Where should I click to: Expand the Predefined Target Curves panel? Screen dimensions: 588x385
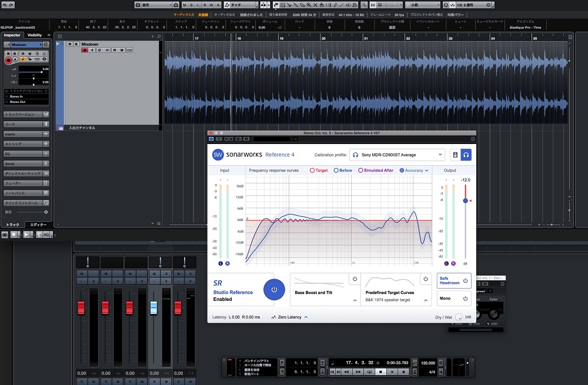tap(426, 300)
